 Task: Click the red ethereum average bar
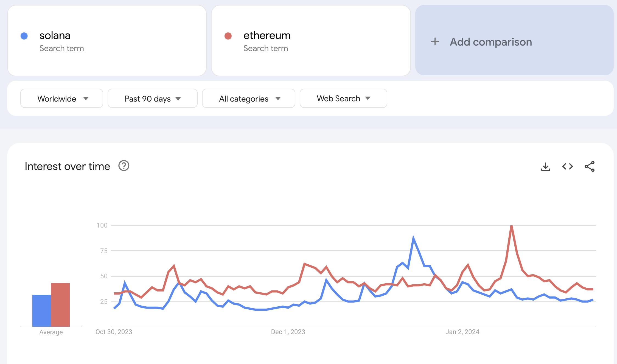coord(60,305)
